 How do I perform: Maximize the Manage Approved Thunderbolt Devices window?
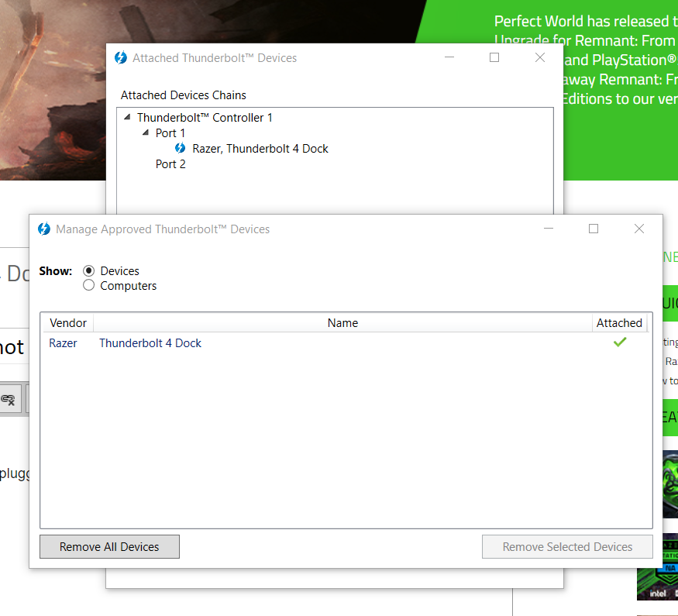(594, 229)
